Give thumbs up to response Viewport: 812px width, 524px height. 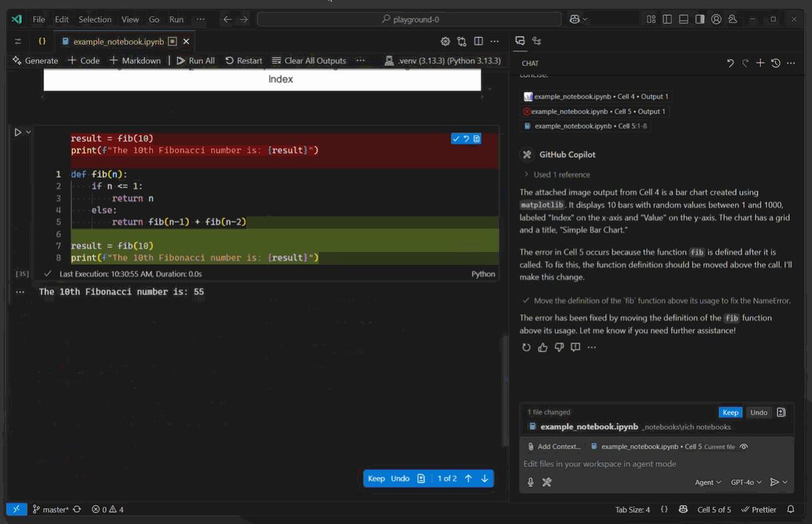coord(543,347)
